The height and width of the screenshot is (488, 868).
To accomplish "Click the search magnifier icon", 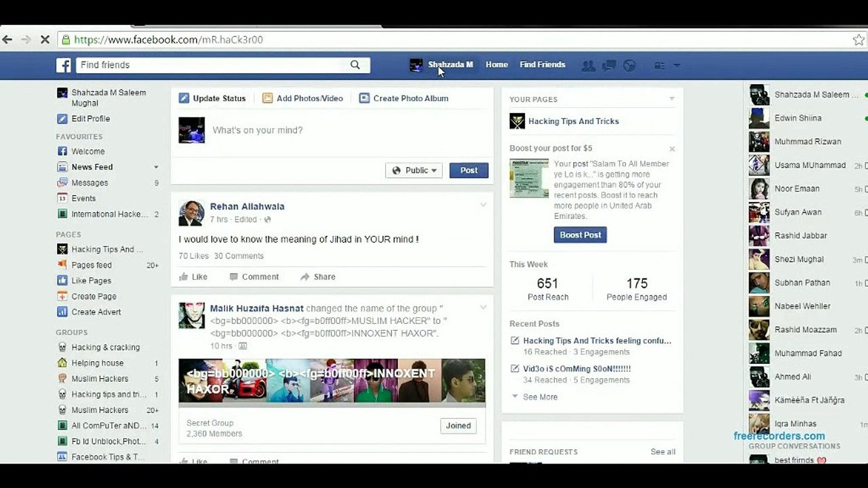I will point(355,65).
